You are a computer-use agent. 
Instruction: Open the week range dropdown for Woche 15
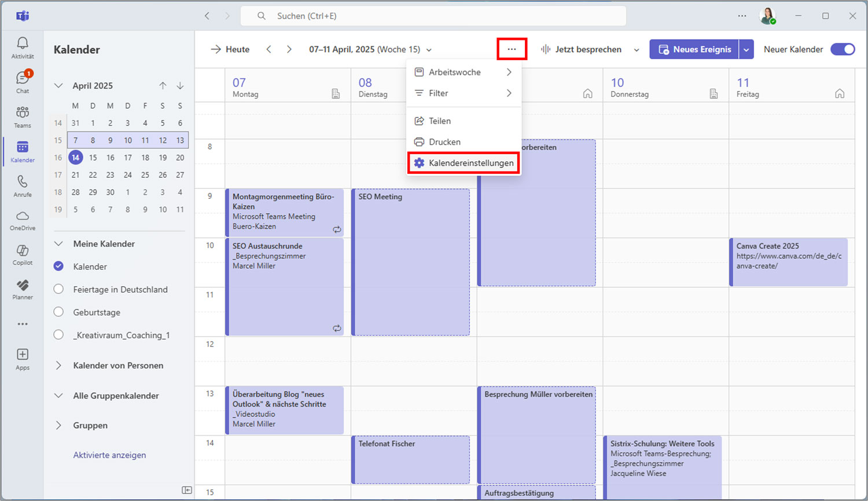click(x=429, y=49)
